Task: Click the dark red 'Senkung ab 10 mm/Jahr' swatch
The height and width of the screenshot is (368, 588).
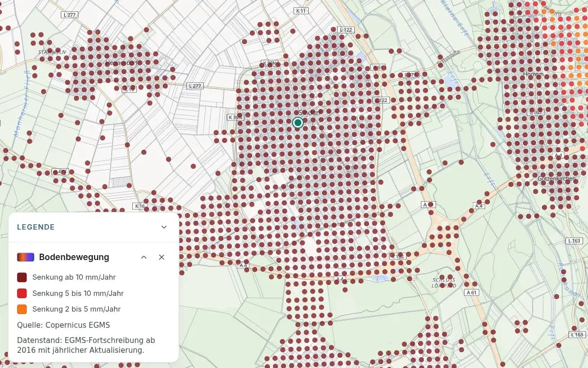Action: point(22,277)
